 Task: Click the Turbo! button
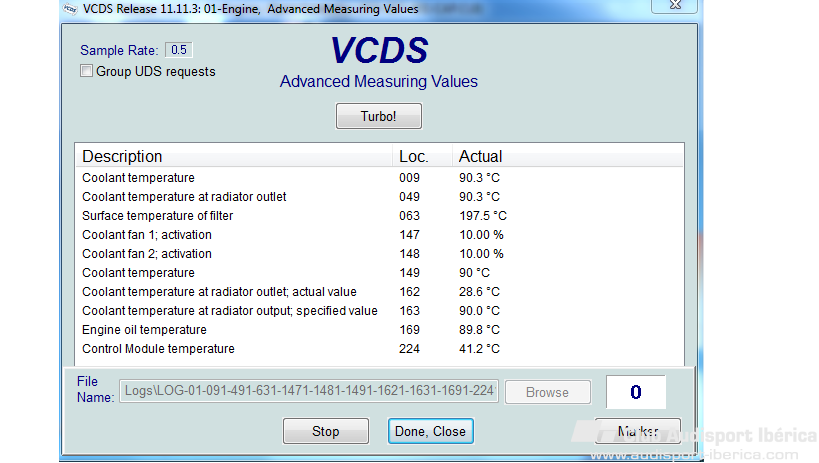pyautogui.click(x=379, y=116)
